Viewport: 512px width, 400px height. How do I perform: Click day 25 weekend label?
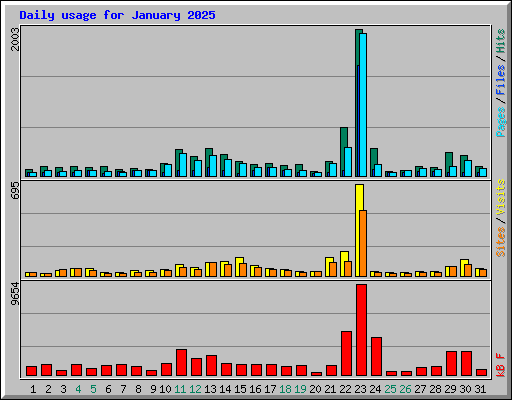click(x=390, y=389)
